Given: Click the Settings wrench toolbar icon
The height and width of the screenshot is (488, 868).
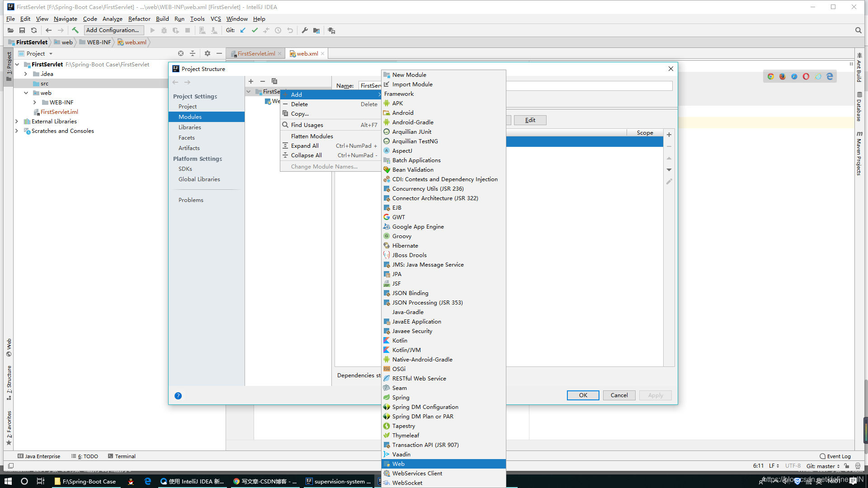Looking at the screenshot, I should pos(305,30).
